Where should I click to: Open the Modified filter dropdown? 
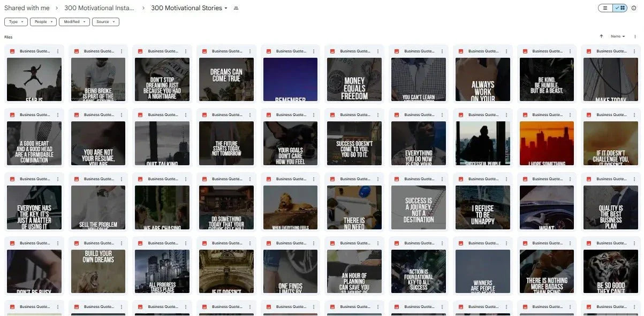(x=74, y=21)
